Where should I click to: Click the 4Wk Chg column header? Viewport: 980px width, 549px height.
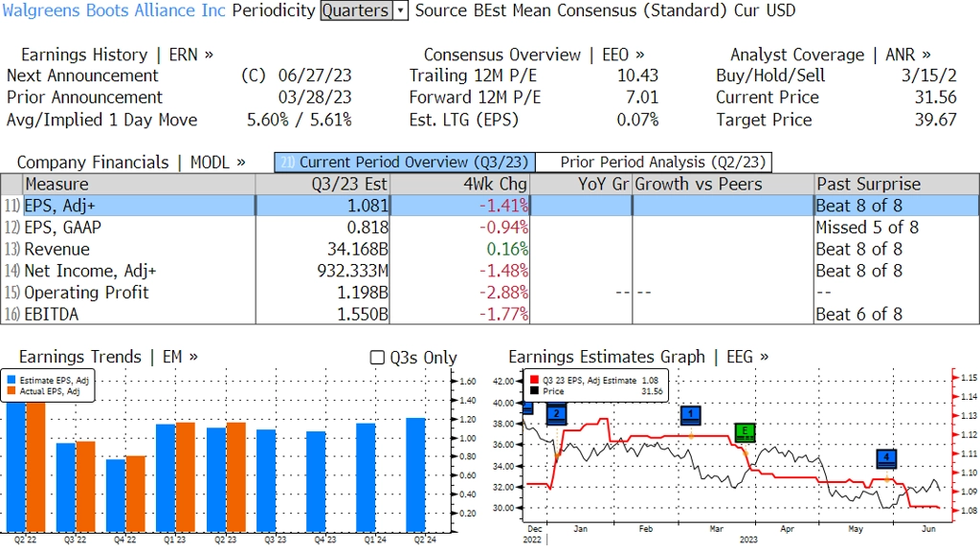pyautogui.click(x=459, y=185)
